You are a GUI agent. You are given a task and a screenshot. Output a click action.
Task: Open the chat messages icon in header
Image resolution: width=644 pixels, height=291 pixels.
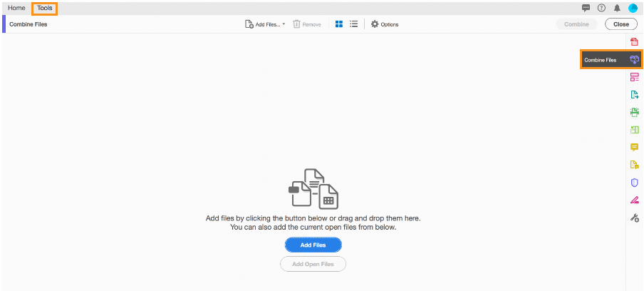[586, 8]
